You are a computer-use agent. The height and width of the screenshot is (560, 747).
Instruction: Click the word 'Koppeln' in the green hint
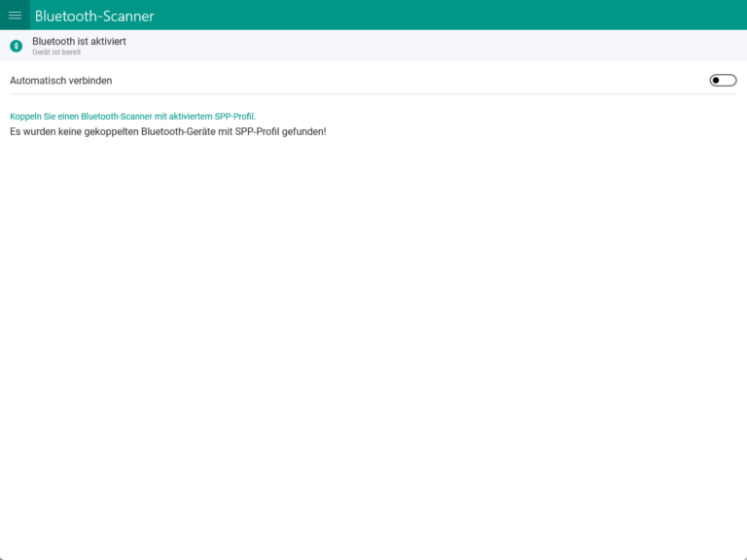pos(25,117)
